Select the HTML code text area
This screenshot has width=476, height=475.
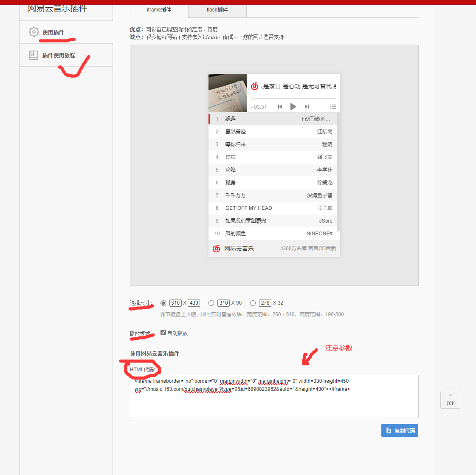tap(274, 396)
